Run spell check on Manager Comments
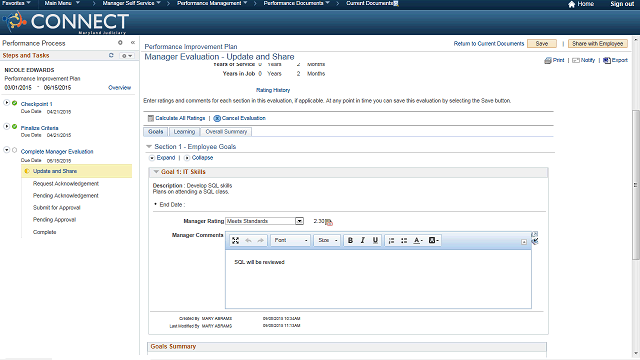 [535, 241]
